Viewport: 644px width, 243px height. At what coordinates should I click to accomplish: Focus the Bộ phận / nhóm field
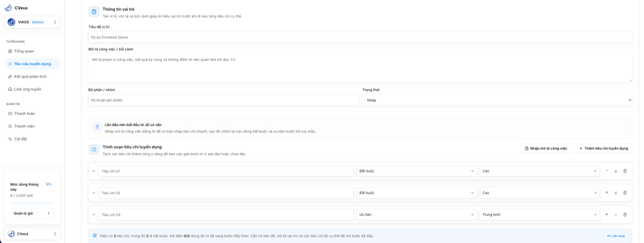pyautogui.click(x=223, y=100)
